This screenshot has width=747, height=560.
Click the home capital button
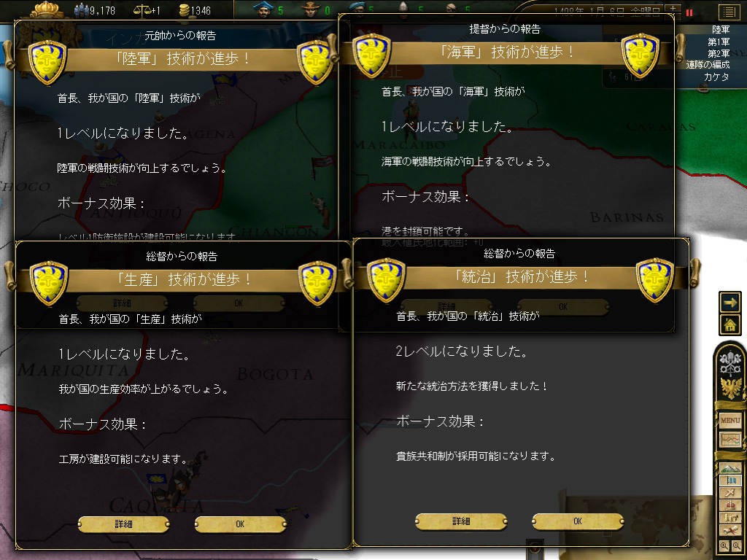click(729, 325)
